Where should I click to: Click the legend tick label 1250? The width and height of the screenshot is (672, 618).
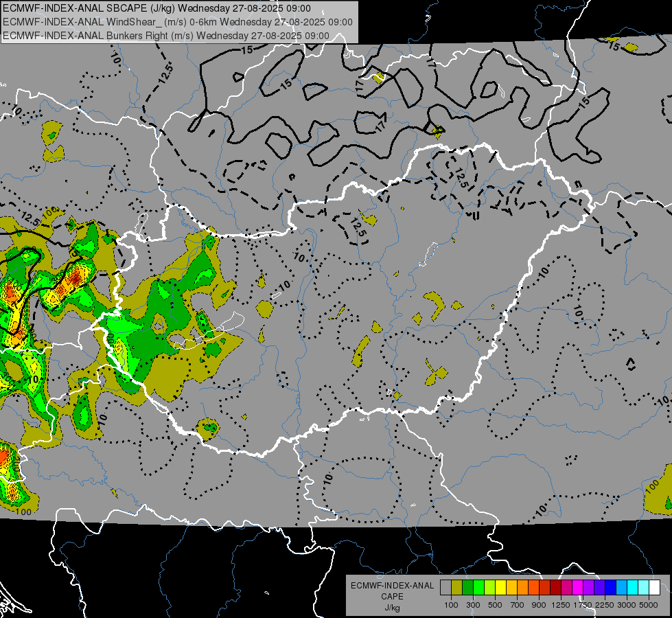click(561, 605)
